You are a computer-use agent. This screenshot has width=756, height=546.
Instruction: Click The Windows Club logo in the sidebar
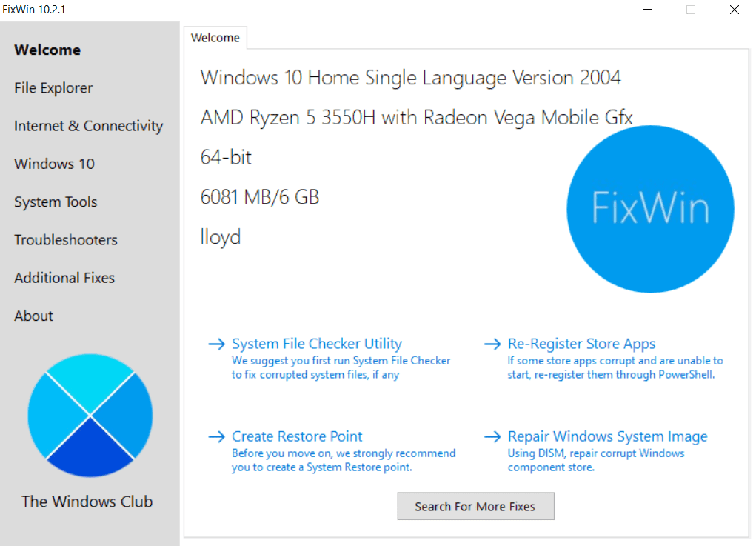tap(90, 416)
